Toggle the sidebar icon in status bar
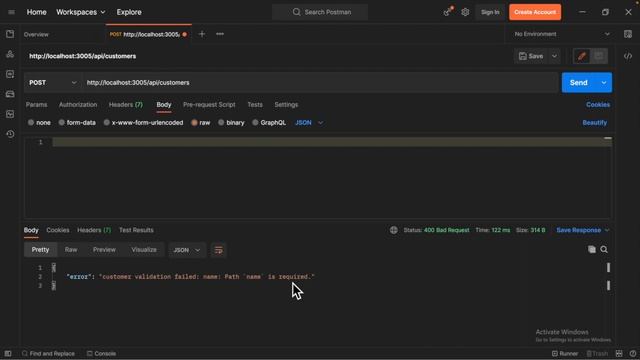This screenshot has height=360, width=640. (x=8, y=353)
